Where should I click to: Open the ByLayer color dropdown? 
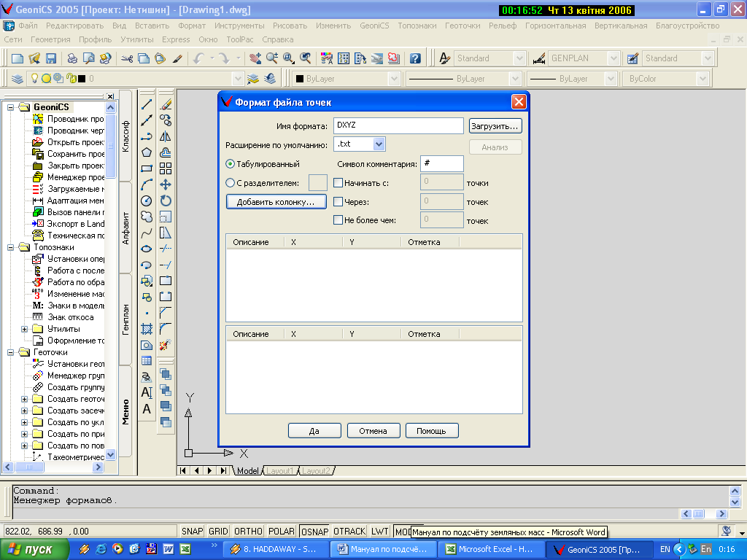click(394, 79)
